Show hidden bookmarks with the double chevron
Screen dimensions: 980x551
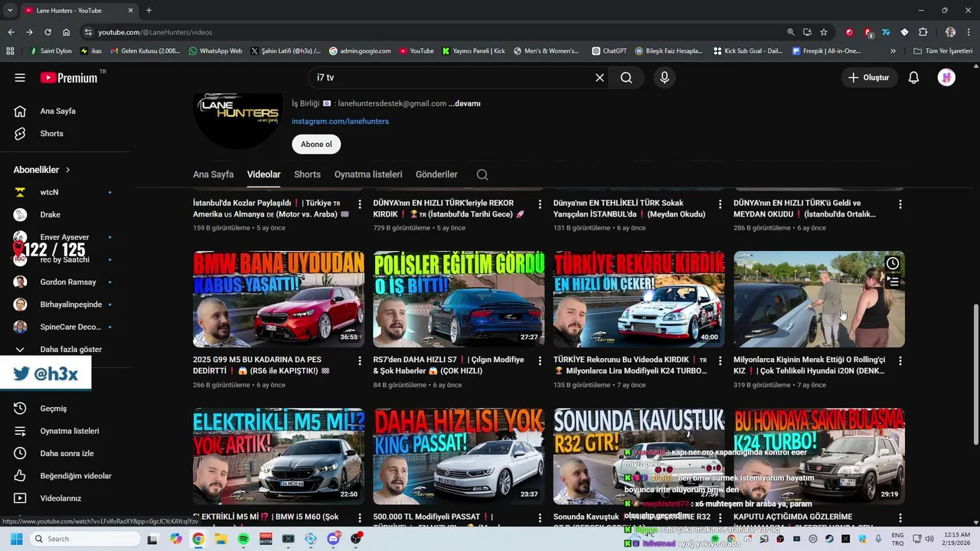coord(893,51)
